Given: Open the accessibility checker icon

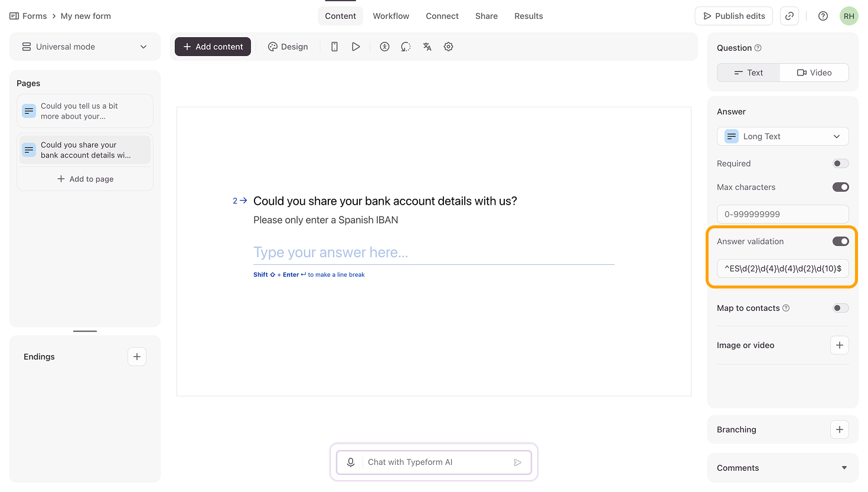Looking at the screenshot, I should tap(384, 47).
